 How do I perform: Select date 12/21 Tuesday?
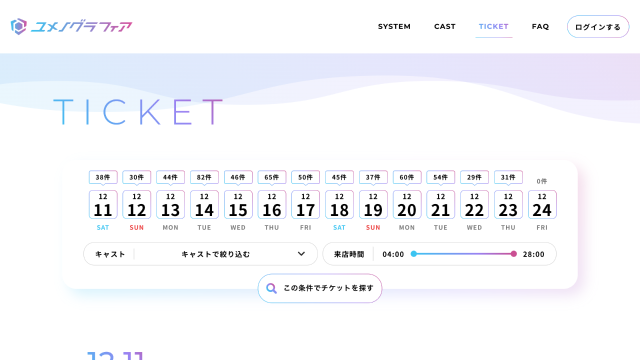pos(440,204)
